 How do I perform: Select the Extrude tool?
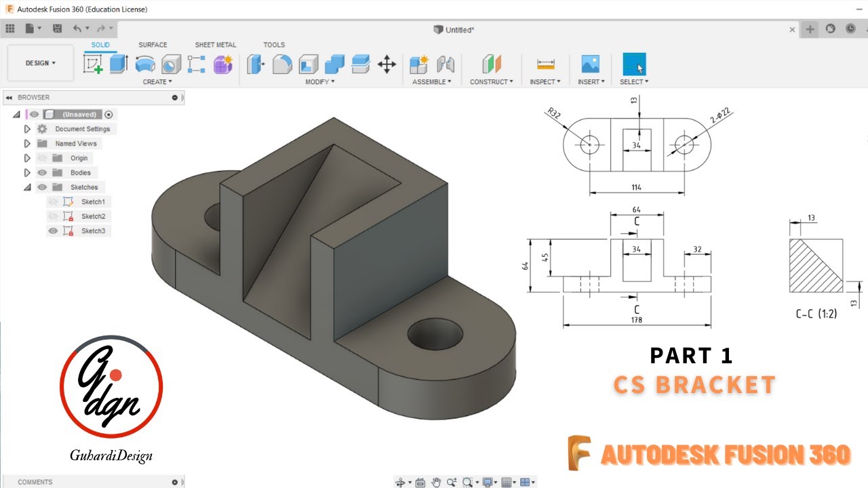click(x=119, y=64)
